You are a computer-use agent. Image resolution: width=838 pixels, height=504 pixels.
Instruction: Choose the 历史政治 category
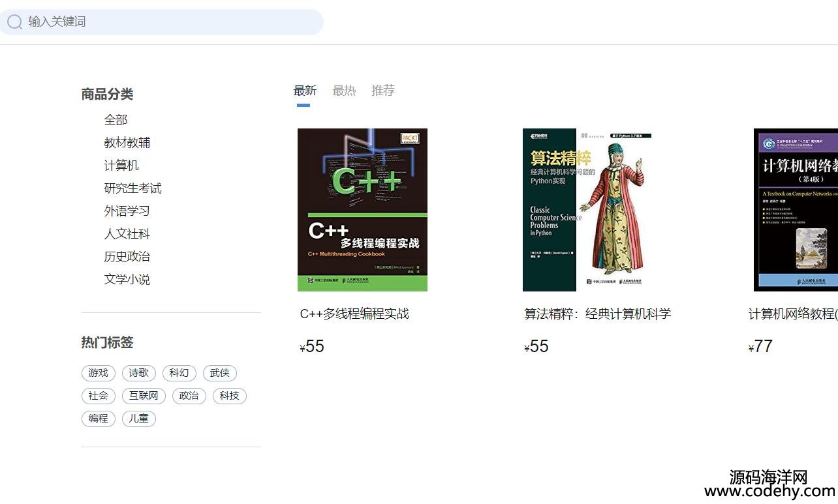[x=127, y=257]
